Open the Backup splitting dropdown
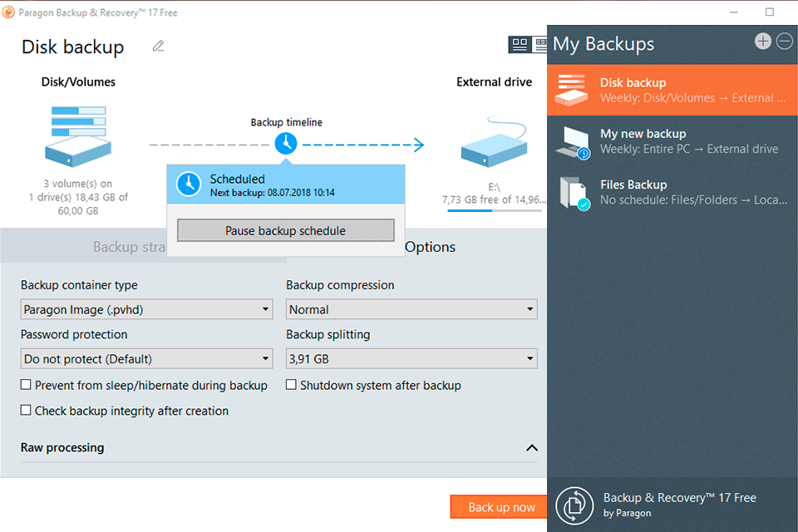Screen dimensions: 798x532 coord(411,358)
